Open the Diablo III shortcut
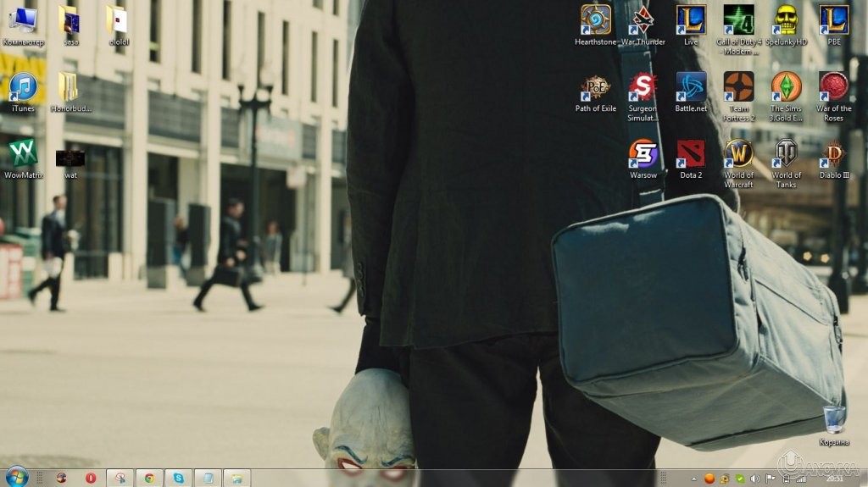The image size is (868, 487). [x=833, y=154]
